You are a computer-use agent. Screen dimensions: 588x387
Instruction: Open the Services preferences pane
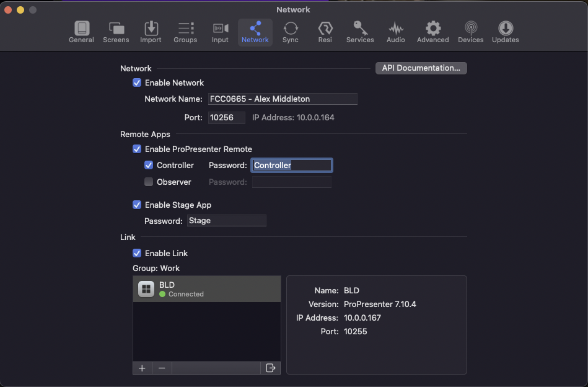(360, 32)
